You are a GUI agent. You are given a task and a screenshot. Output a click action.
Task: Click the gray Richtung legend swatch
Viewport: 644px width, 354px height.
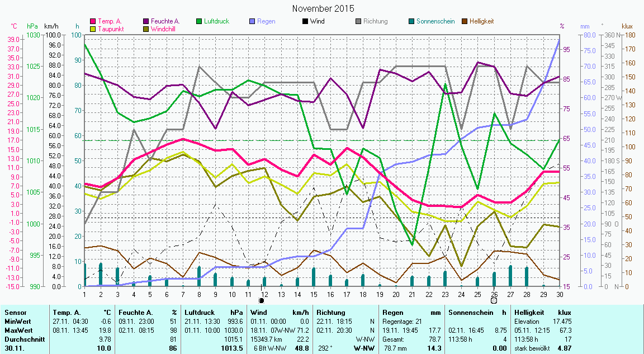coord(358,21)
